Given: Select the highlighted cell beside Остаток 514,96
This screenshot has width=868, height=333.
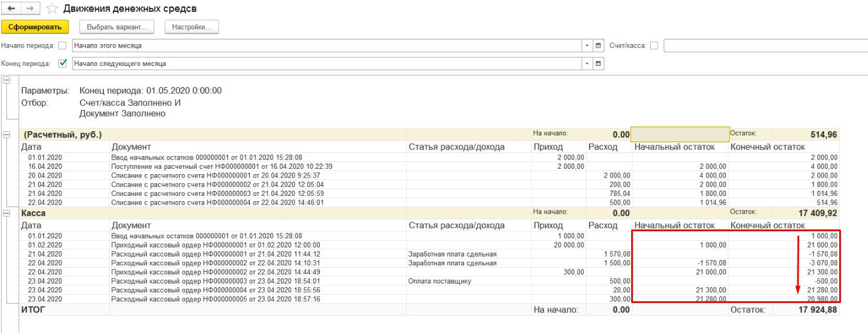Looking at the screenshot, I should pos(679,134).
